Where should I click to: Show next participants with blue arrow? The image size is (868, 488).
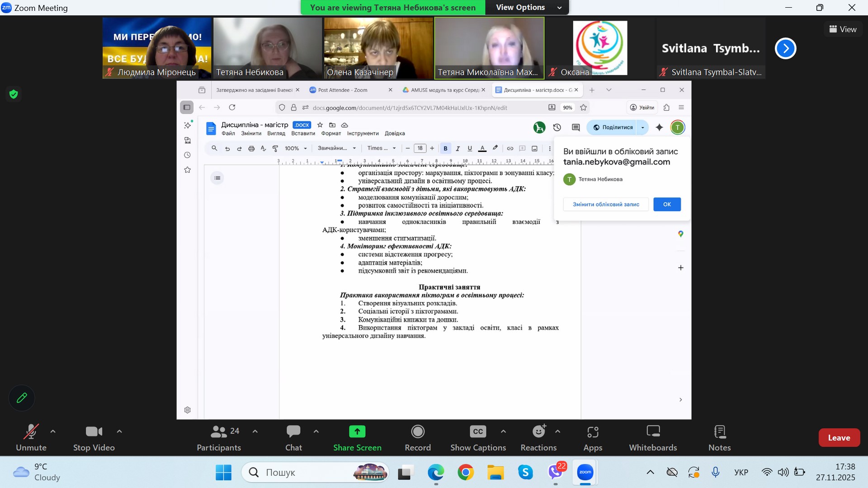785,48
